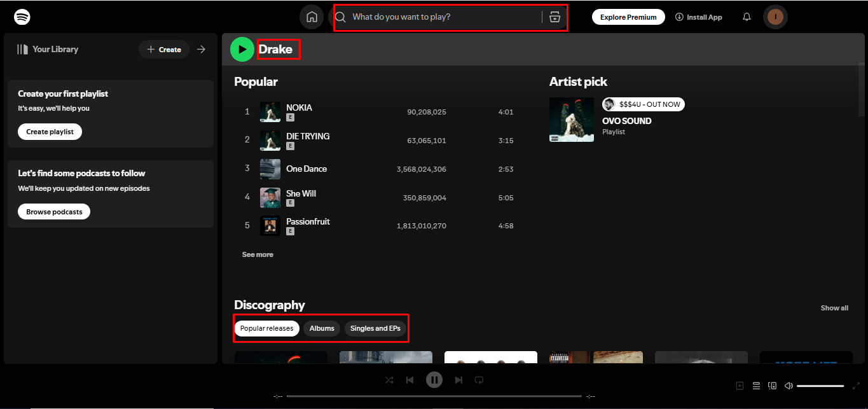This screenshot has height=409, width=868.
Task: Enable shuffle playback
Action: point(389,380)
